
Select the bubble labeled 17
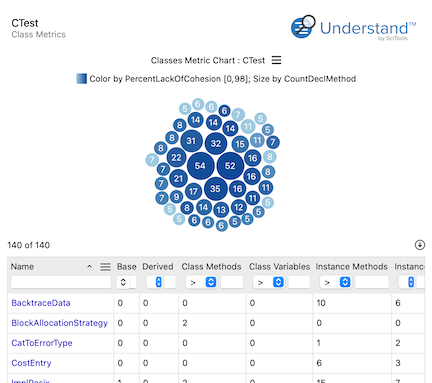(193, 192)
